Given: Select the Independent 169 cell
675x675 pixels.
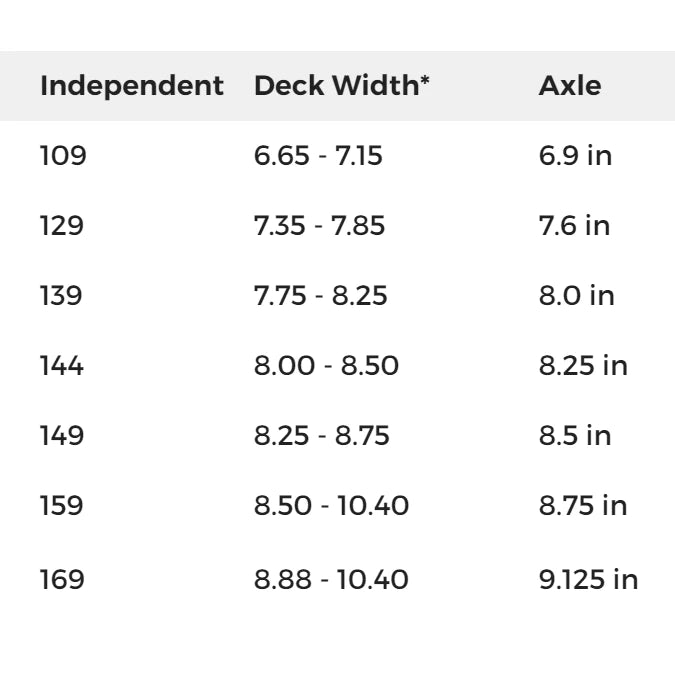Looking at the screenshot, I should click(x=62, y=579).
